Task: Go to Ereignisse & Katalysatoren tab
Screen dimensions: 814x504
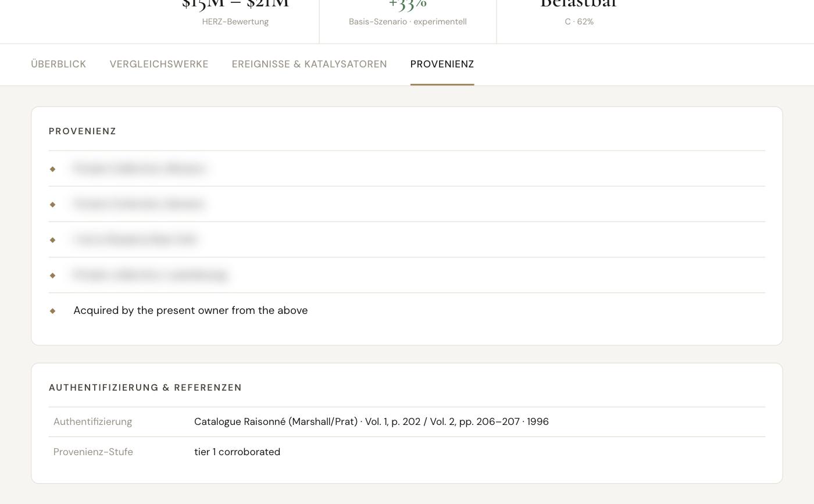Action: pos(309,64)
